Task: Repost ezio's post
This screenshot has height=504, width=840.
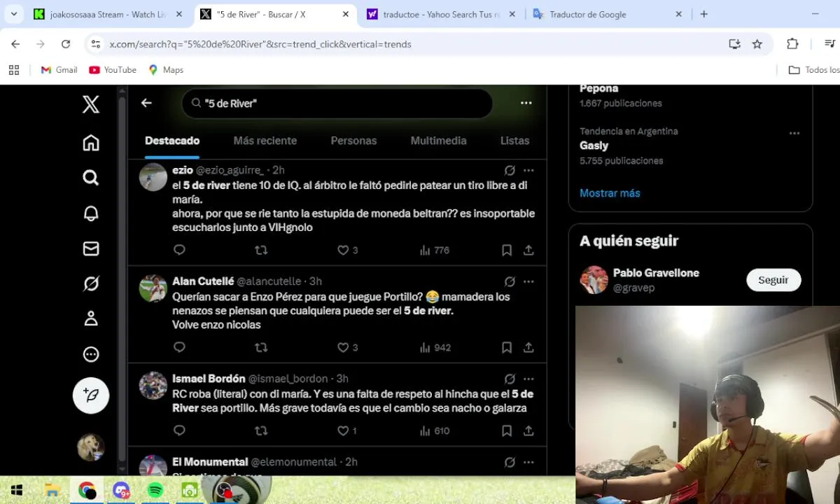Action: tap(261, 250)
